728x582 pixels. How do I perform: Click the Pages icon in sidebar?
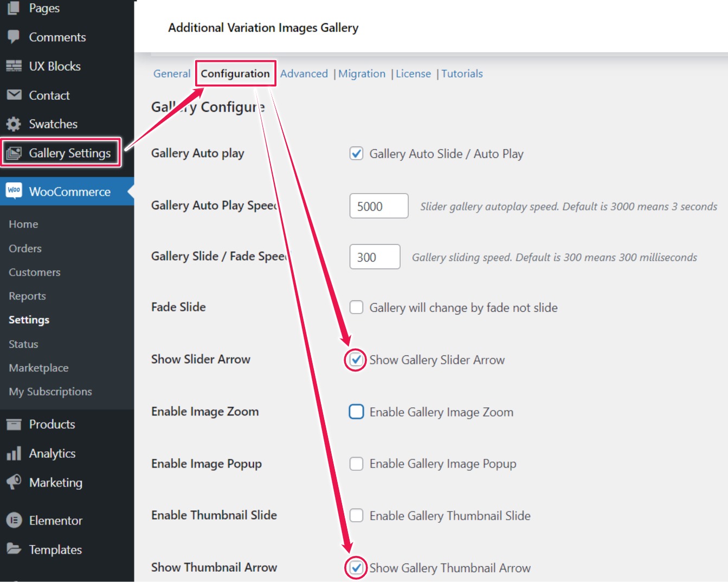pos(14,8)
